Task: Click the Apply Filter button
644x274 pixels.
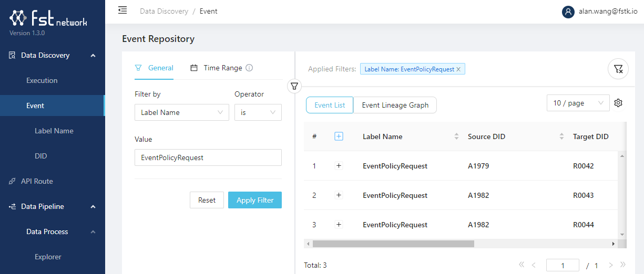Action: 254,200
